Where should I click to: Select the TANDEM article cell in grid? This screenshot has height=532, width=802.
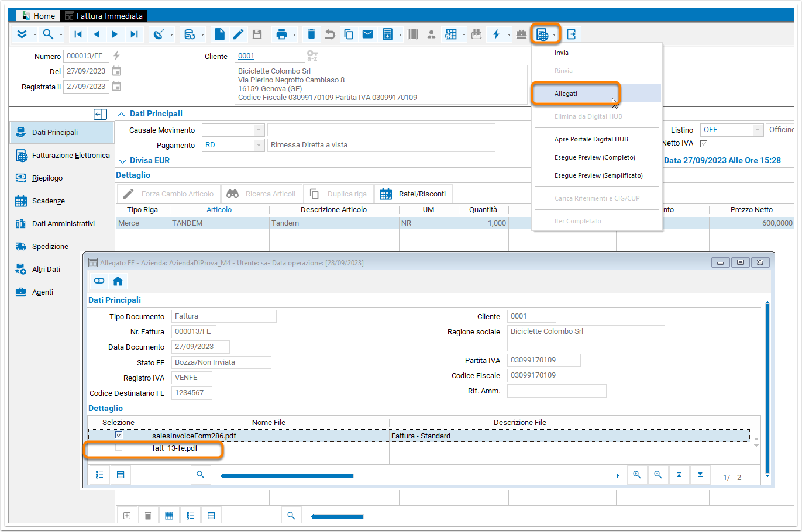pyautogui.click(x=219, y=223)
